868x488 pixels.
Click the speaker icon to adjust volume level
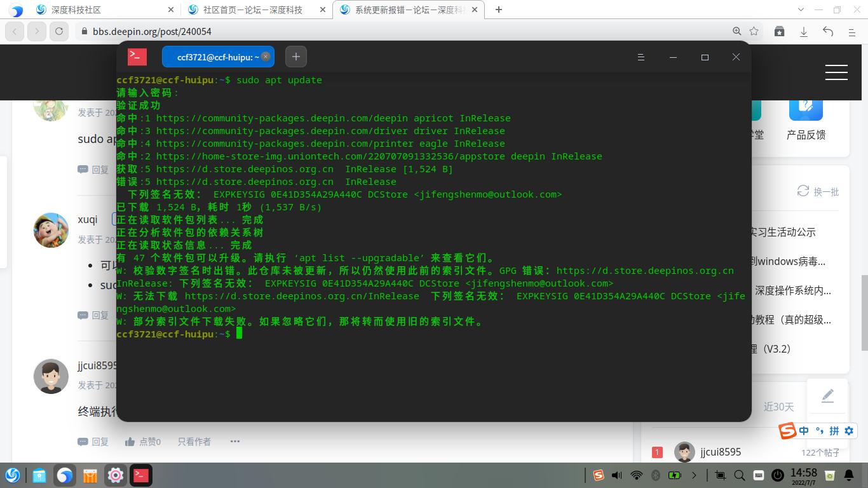[x=616, y=475]
